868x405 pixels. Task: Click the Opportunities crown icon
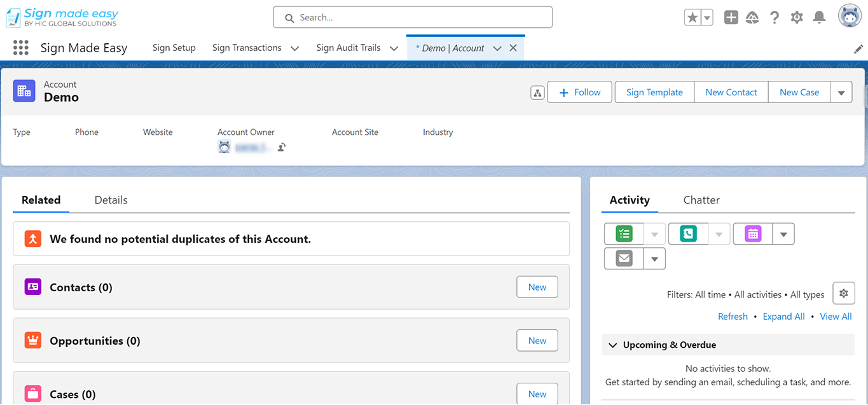pyautogui.click(x=33, y=340)
